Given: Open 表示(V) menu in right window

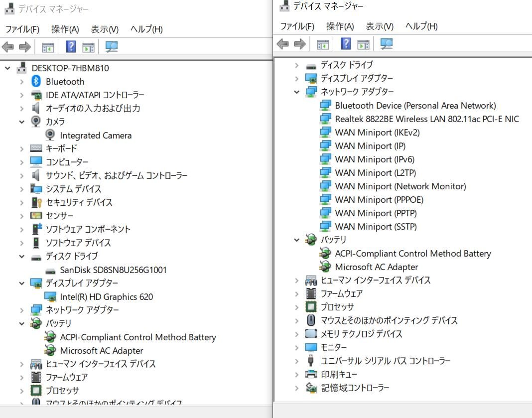Looking at the screenshot, I should pyautogui.click(x=380, y=26).
